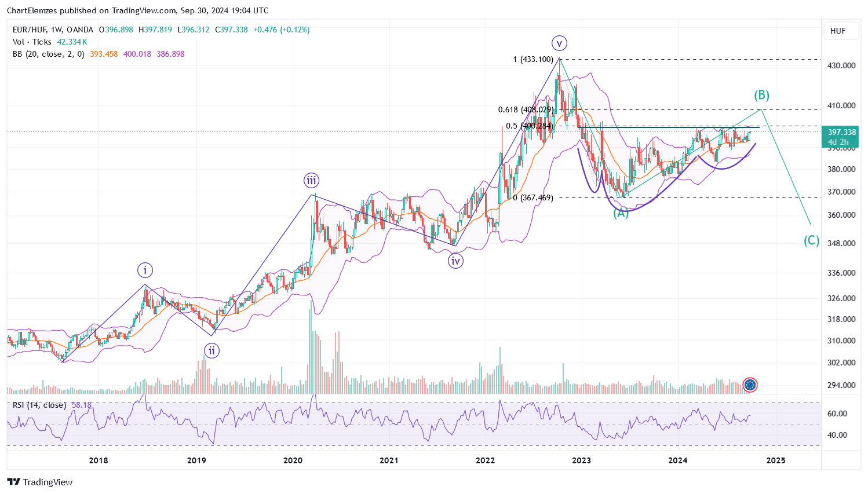Click the 0 (367.469) Fibonacci level label
This screenshot has height=494, width=868.
coord(533,197)
